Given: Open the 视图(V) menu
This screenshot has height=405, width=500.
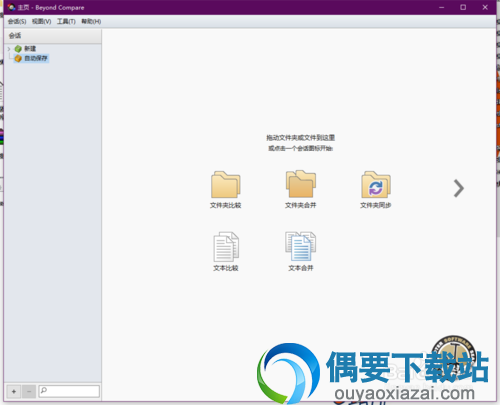Looking at the screenshot, I should coord(41,22).
